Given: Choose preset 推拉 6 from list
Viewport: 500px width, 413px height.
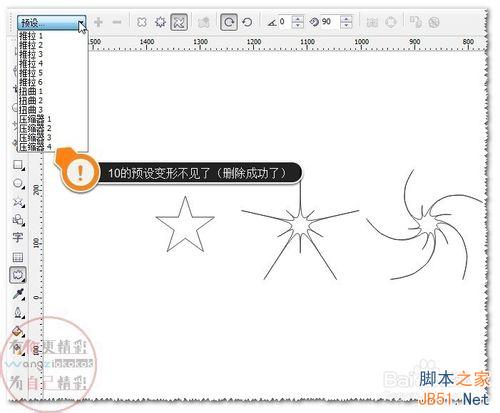Looking at the screenshot, I should (x=53, y=82).
